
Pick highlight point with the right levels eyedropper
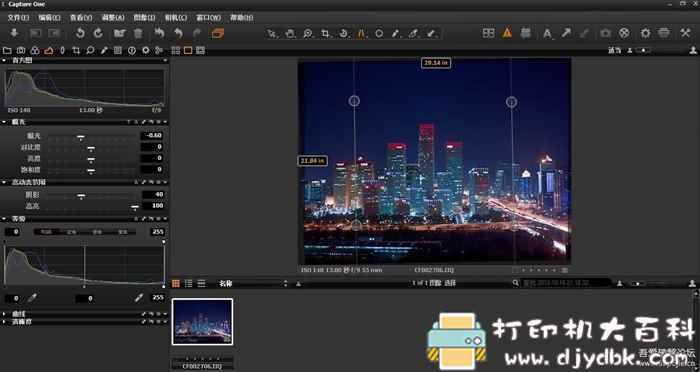pyautogui.click(x=139, y=297)
